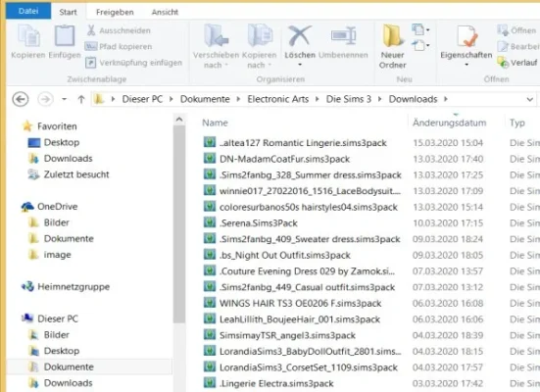Viewport: 540px width, 392px height.
Task: Click Downloads in address path
Action: tap(413, 99)
